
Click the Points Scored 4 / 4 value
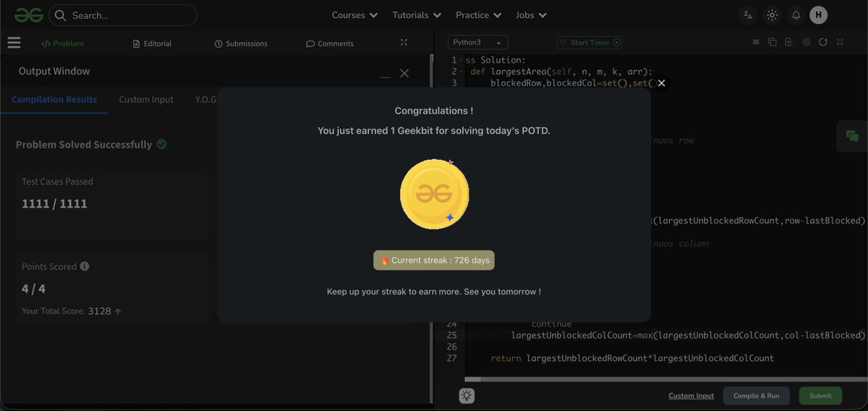tap(33, 289)
